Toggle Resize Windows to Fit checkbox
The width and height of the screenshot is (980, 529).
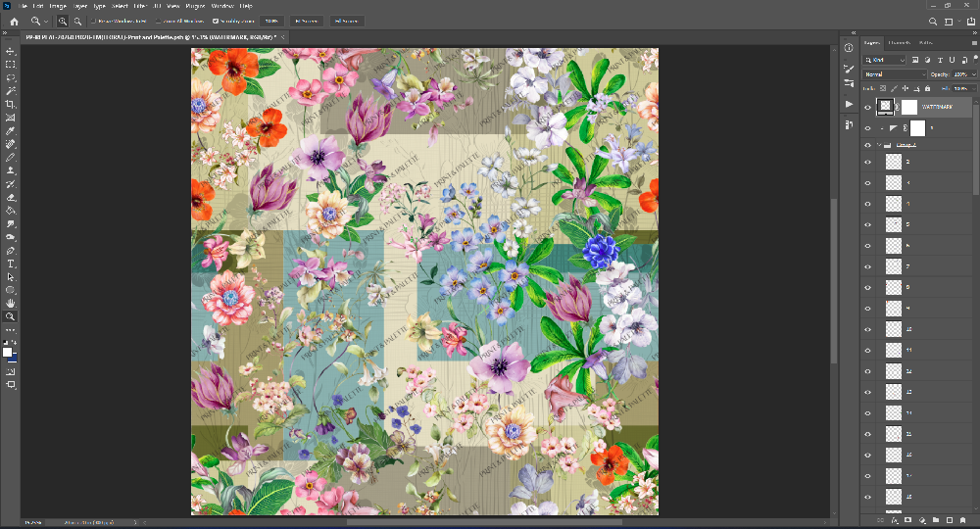93,22
